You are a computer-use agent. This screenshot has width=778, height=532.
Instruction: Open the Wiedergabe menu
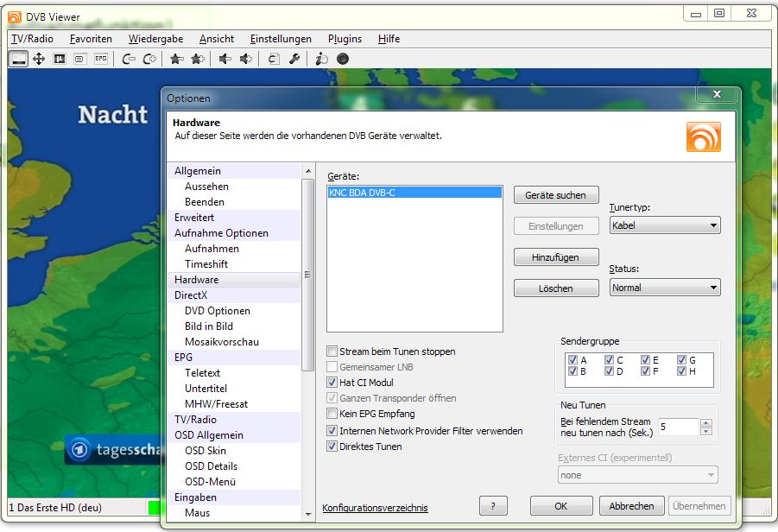tap(155, 39)
